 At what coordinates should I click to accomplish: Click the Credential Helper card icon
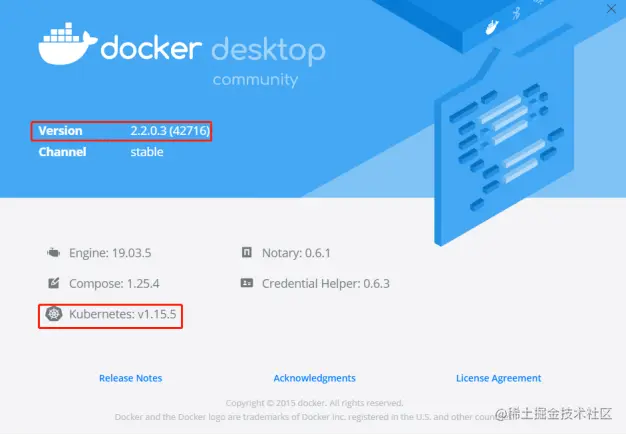(x=247, y=283)
